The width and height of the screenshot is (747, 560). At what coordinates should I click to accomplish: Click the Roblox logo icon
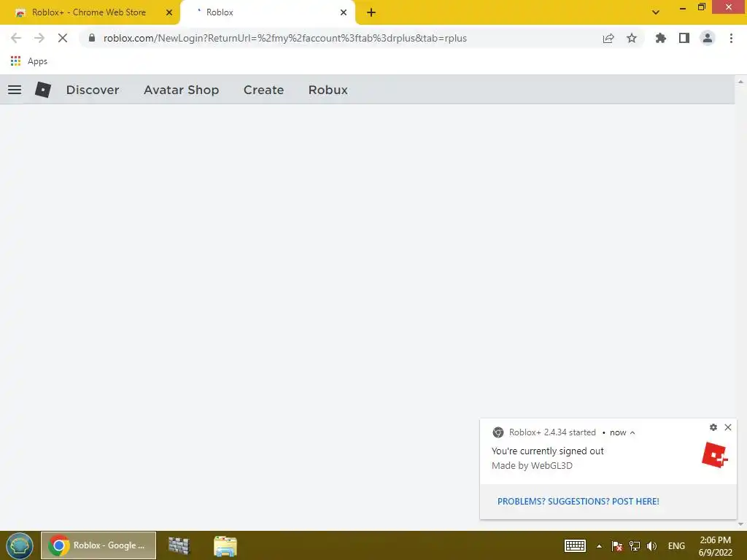(43, 90)
